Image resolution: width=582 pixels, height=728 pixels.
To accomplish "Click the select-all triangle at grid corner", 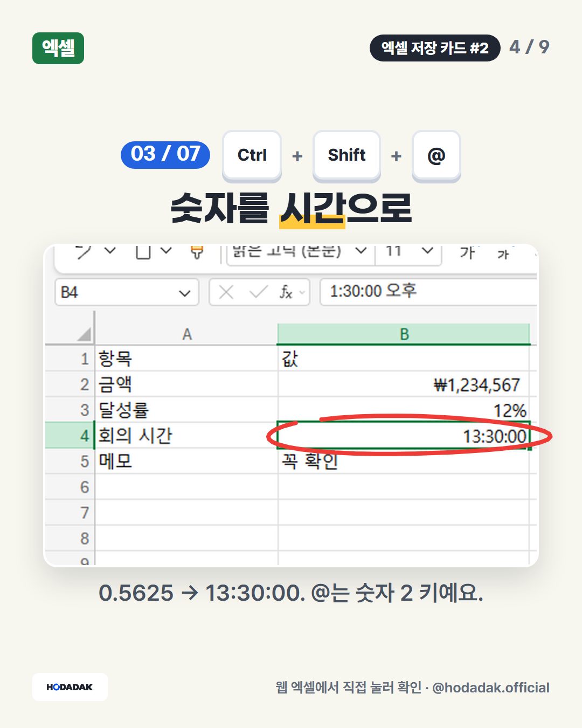I will pyautogui.click(x=84, y=334).
